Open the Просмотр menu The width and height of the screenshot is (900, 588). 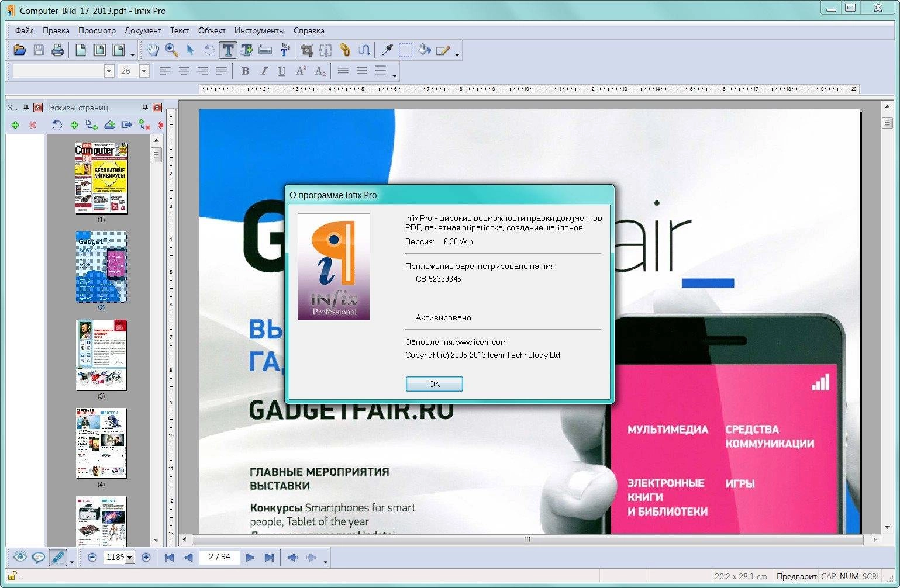[x=97, y=30]
